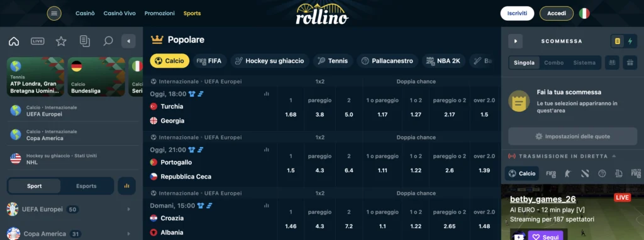The height and width of the screenshot is (240, 644).
Task: Open the bet slip book icon
Action: (x=612, y=62)
